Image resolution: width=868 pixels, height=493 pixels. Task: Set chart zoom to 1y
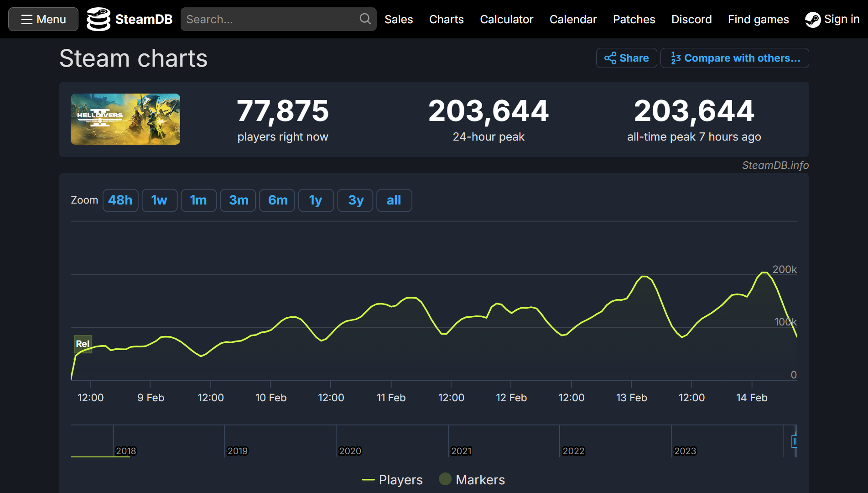click(316, 200)
